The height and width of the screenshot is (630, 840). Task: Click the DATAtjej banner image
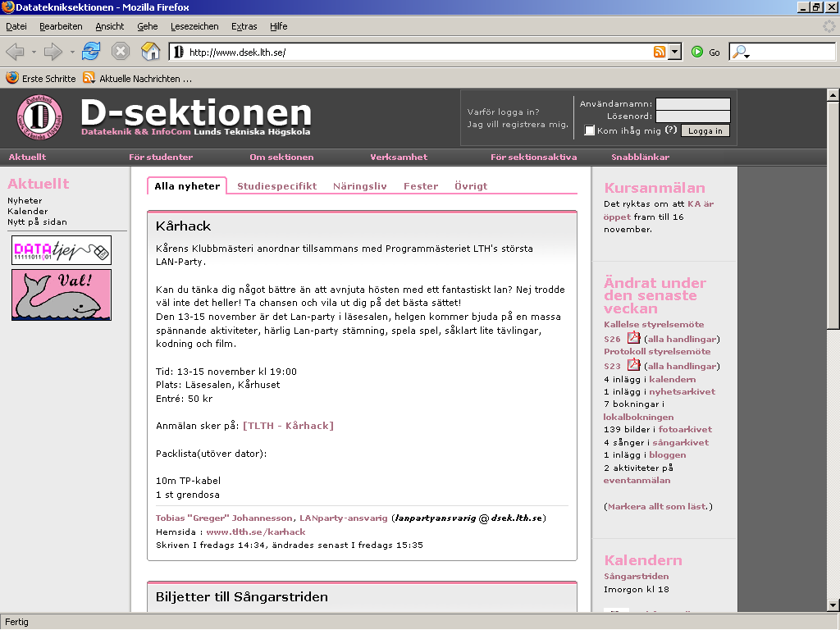click(x=62, y=250)
